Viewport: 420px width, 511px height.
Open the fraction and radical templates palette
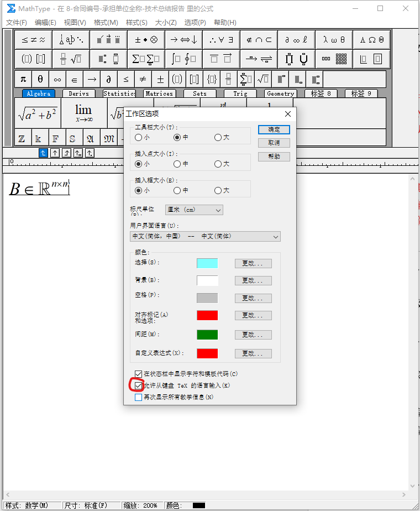(70, 59)
